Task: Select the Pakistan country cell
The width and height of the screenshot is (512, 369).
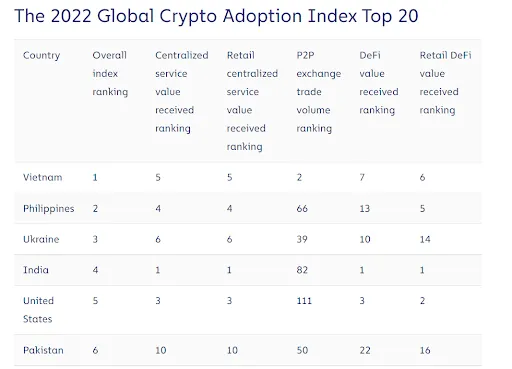Action: pyautogui.click(x=43, y=350)
